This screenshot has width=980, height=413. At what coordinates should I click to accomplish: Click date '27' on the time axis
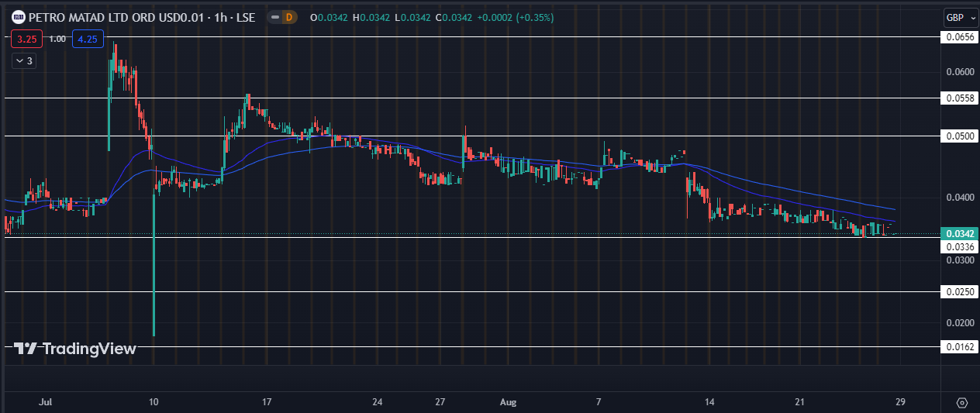coord(440,402)
